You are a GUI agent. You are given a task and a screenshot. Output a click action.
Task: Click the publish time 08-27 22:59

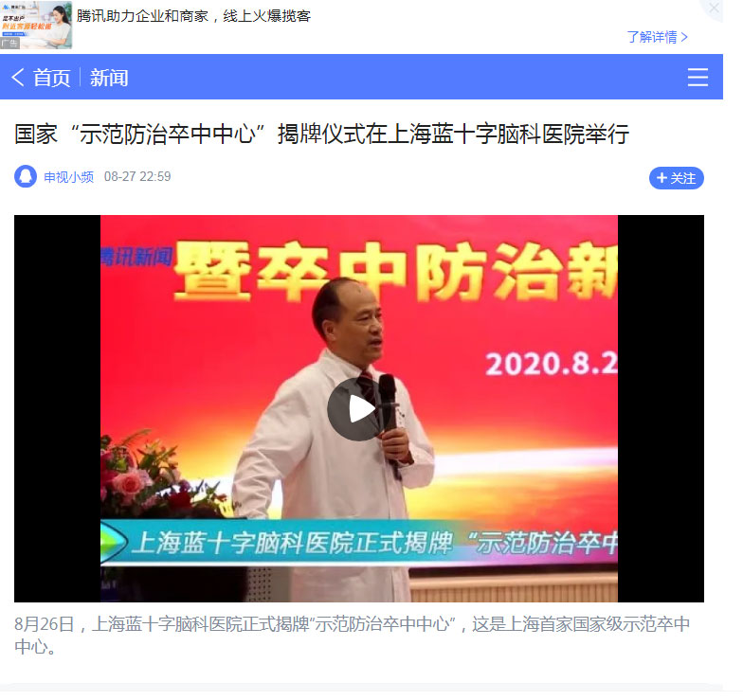[x=137, y=176]
